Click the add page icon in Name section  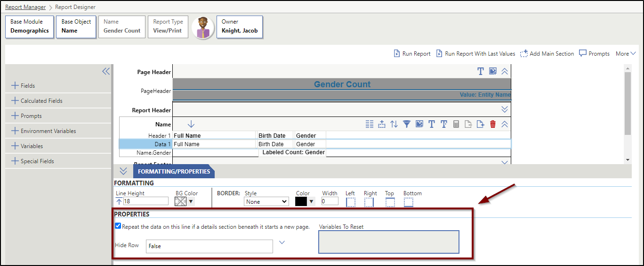coord(480,124)
